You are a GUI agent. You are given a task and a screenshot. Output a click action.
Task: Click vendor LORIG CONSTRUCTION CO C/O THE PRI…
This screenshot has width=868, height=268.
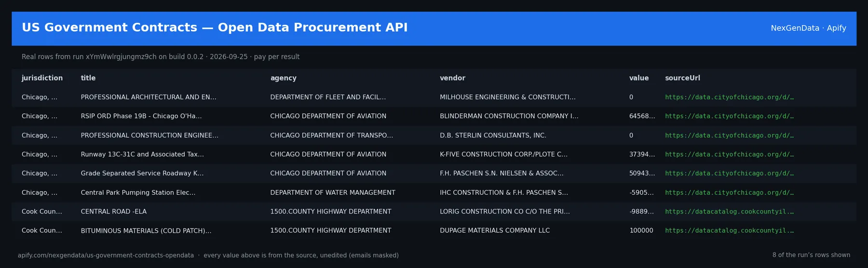(505, 212)
